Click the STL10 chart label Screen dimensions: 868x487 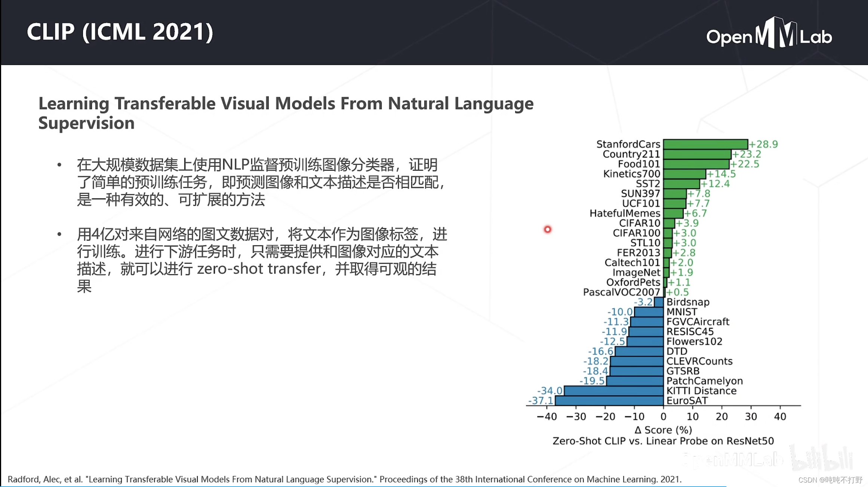click(x=646, y=243)
